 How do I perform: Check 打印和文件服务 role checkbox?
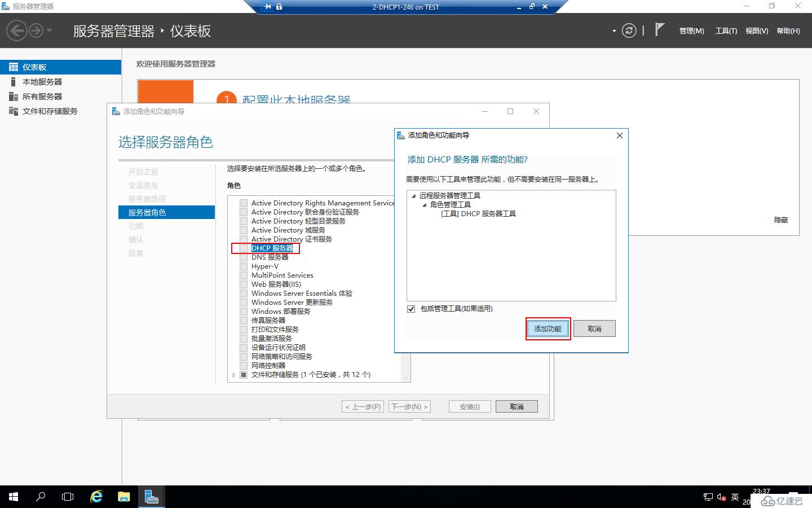[x=244, y=330]
